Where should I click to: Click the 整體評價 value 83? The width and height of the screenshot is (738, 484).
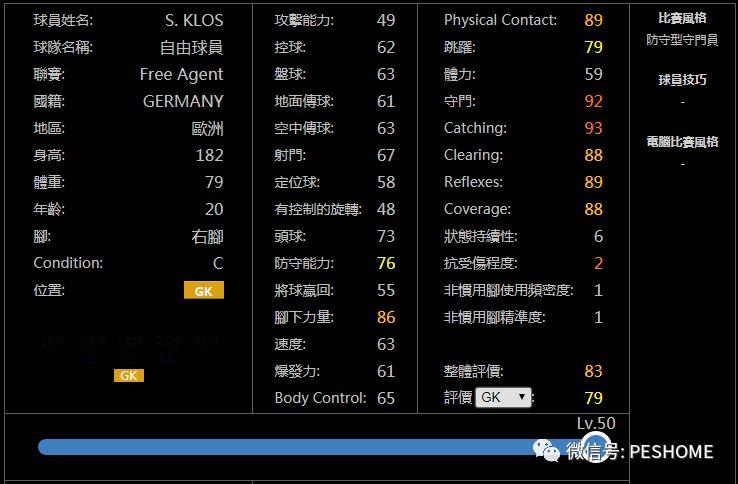594,371
